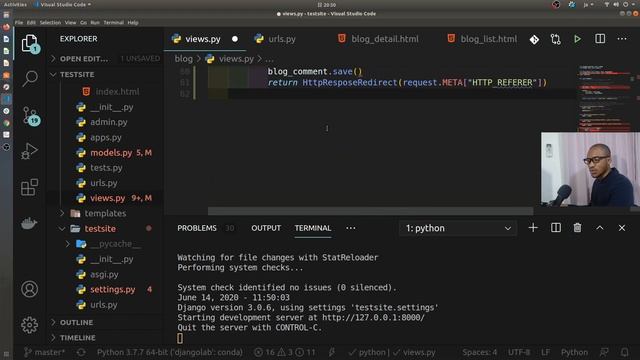This screenshot has width=640, height=360.
Task: Open apps.py in the explorer
Action: point(105,138)
